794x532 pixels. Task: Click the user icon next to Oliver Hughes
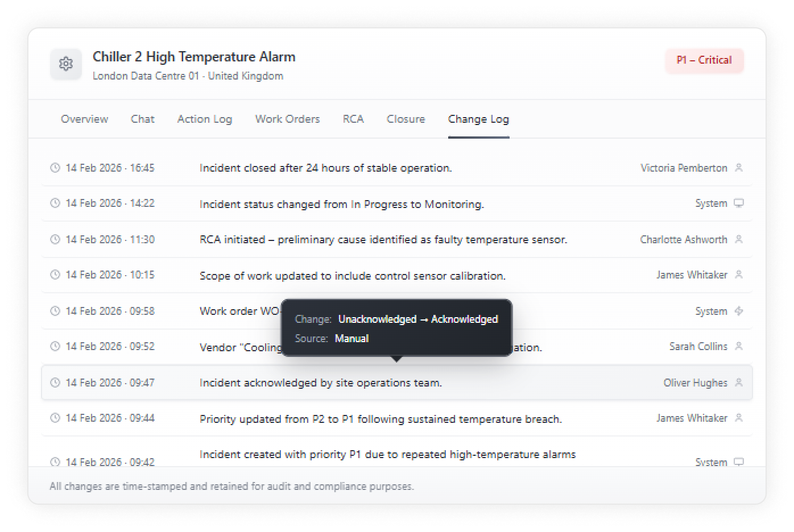[x=739, y=383]
